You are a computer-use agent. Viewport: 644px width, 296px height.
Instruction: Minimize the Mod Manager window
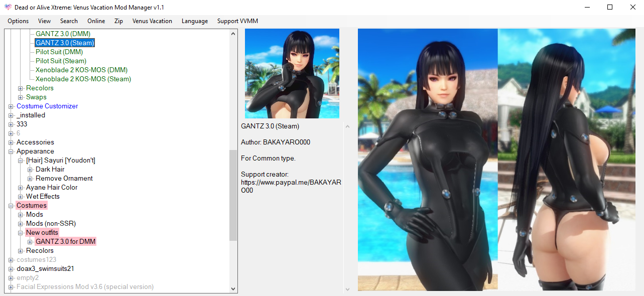(x=586, y=8)
